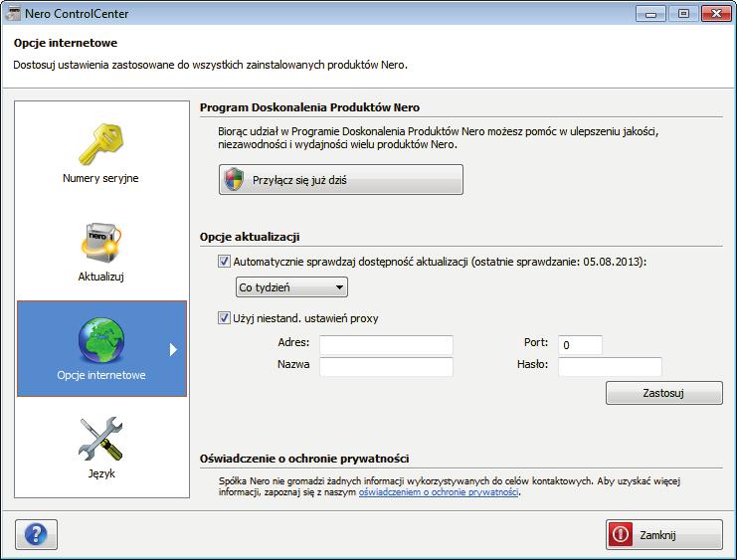Open the oświadczeniem o ochronie prywatności link

point(439,492)
